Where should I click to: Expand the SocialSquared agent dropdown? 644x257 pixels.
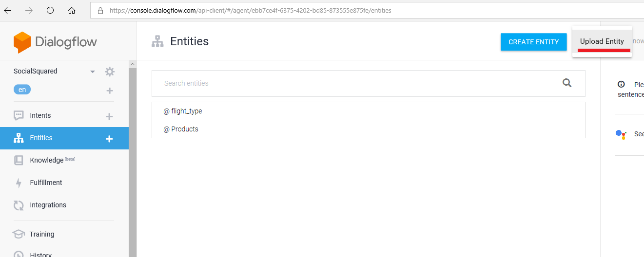(92, 72)
